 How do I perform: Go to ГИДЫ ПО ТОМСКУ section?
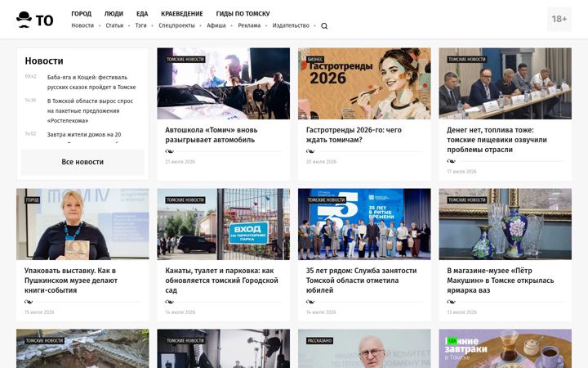point(243,14)
